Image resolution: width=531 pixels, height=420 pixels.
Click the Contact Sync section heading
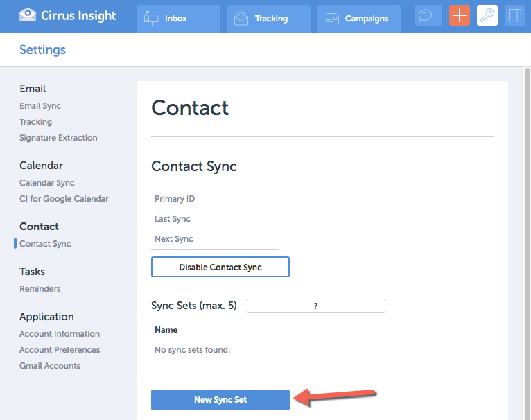coord(194,166)
